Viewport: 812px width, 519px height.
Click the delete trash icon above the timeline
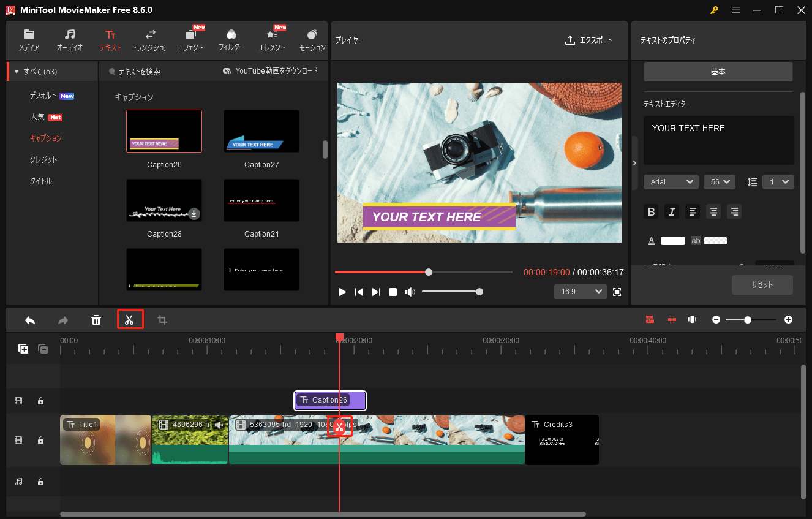pyautogui.click(x=96, y=319)
